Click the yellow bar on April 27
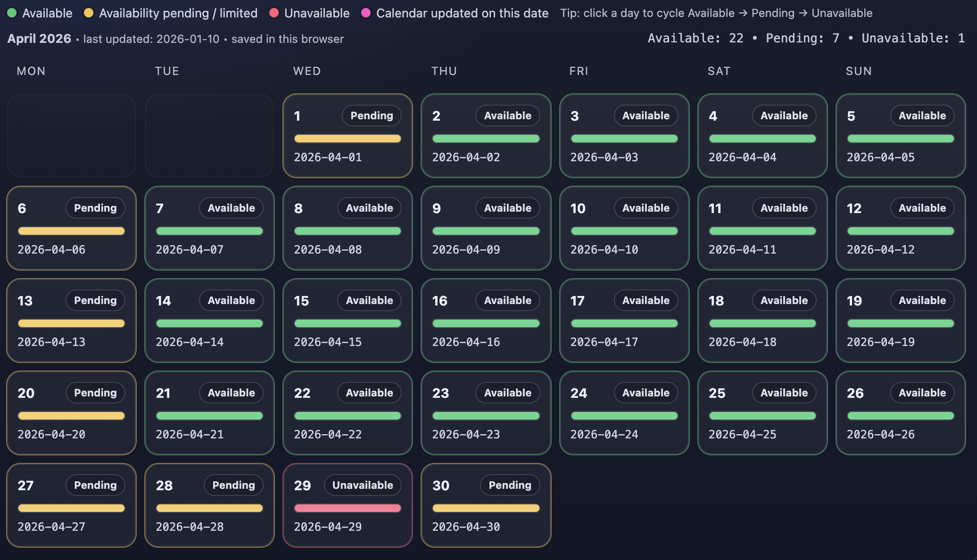 coord(71,508)
